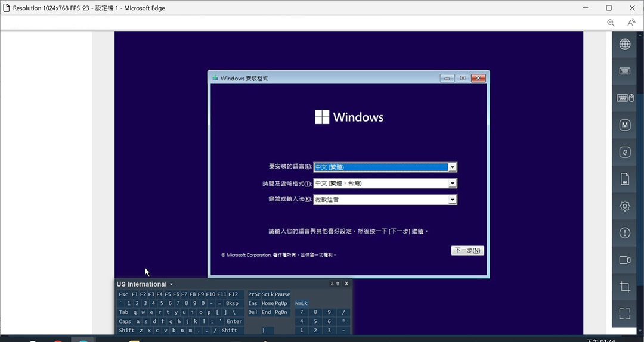Click the read aloud icon in Edge
Screen dimensions: 644x342
[631, 23]
